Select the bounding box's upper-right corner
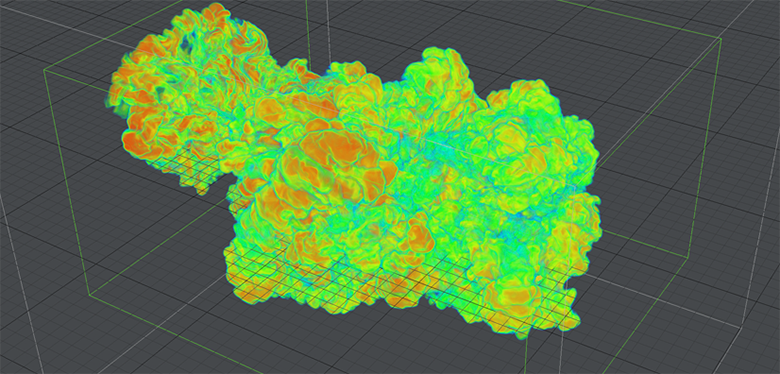780x374 pixels. tap(721, 39)
